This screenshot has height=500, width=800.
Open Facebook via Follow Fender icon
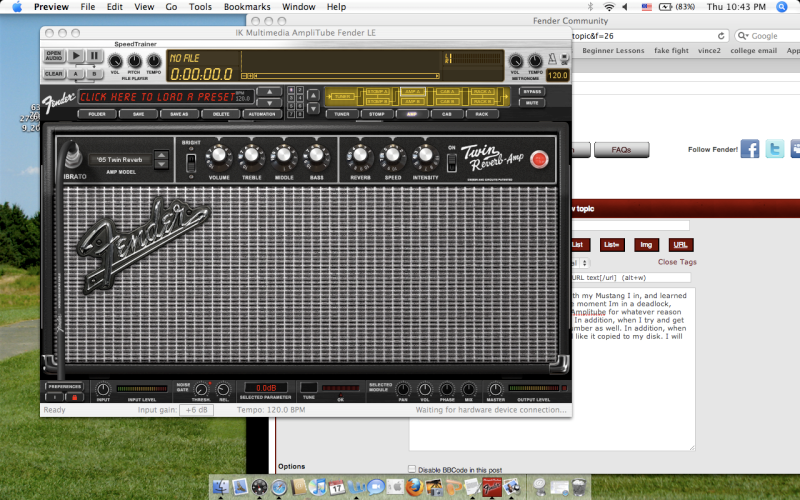coord(750,150)
